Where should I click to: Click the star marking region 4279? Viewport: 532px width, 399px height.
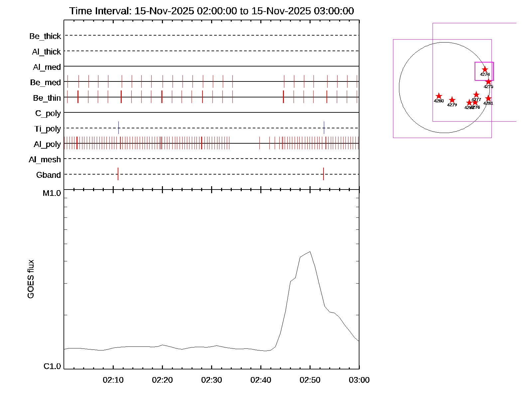point(452,100)
